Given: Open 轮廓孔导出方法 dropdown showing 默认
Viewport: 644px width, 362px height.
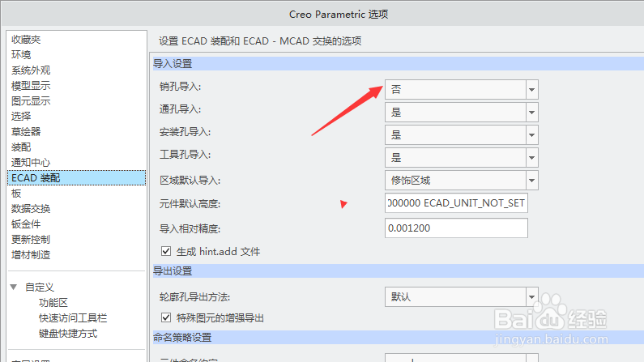Looking at the screenshot, I should point(461,296).
